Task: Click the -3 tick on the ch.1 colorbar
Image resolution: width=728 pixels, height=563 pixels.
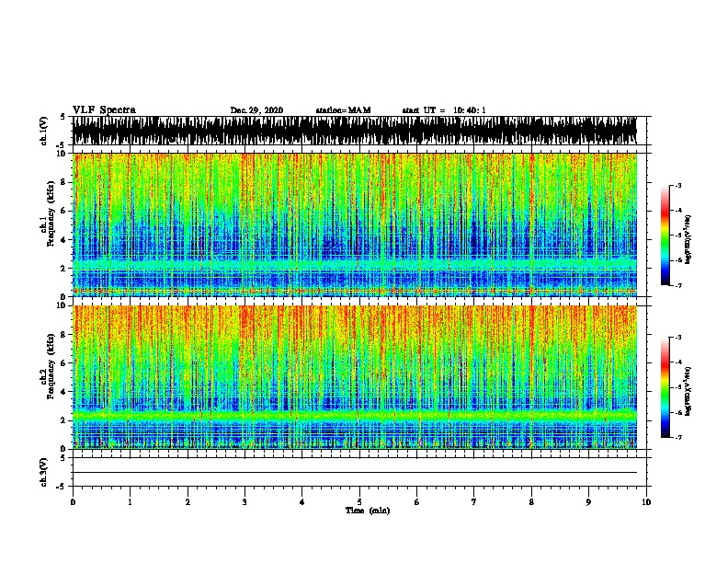Action: (678, 186)
